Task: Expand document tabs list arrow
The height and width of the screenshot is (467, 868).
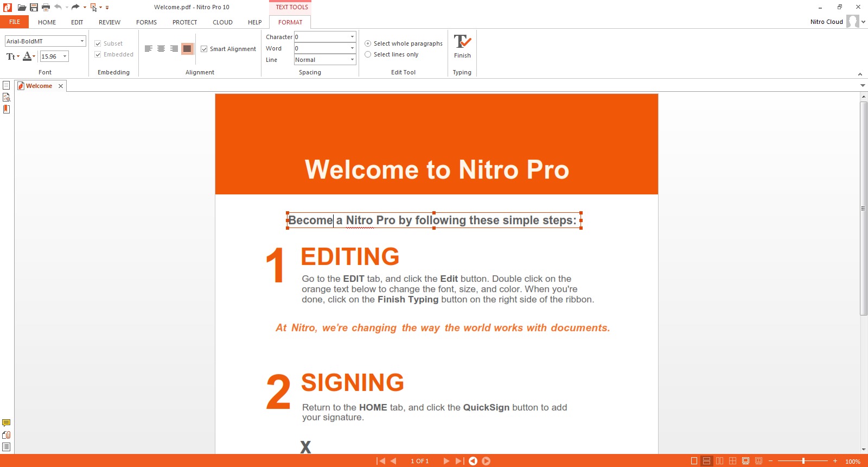Action: (x=863, y=85)
